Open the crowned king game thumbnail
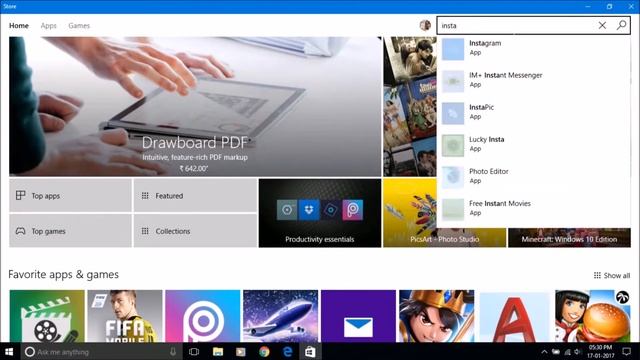The height and width of the screenshot is (360, 640). 436,316
